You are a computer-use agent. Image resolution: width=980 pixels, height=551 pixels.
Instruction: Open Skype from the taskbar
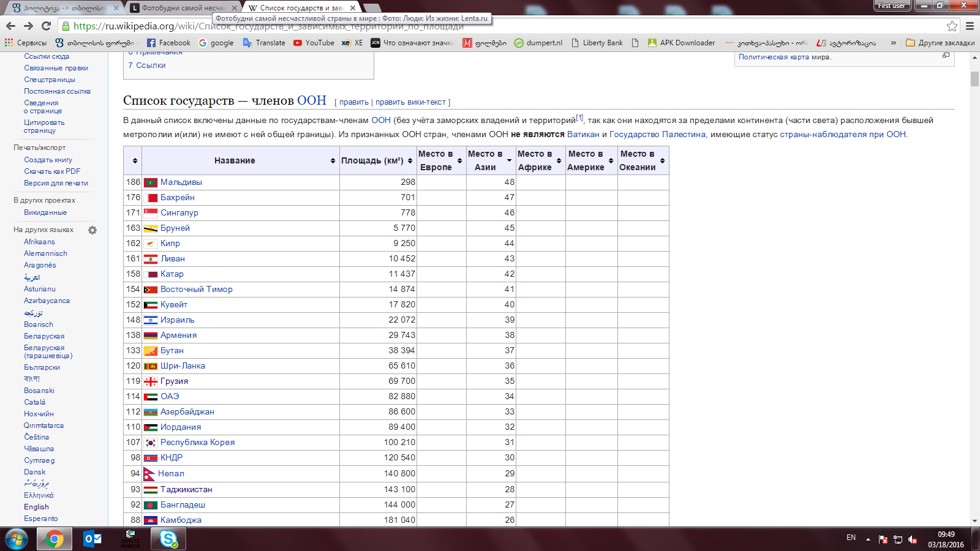[168, 539]
